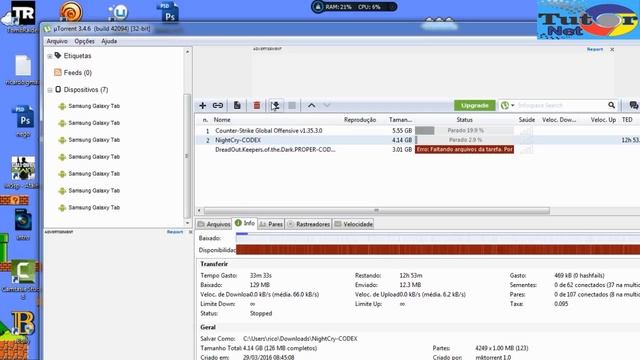Select first Samsung Galaxy Tab device
The width and height of the screenshot is (640, 360).
(x=89, y=106)
